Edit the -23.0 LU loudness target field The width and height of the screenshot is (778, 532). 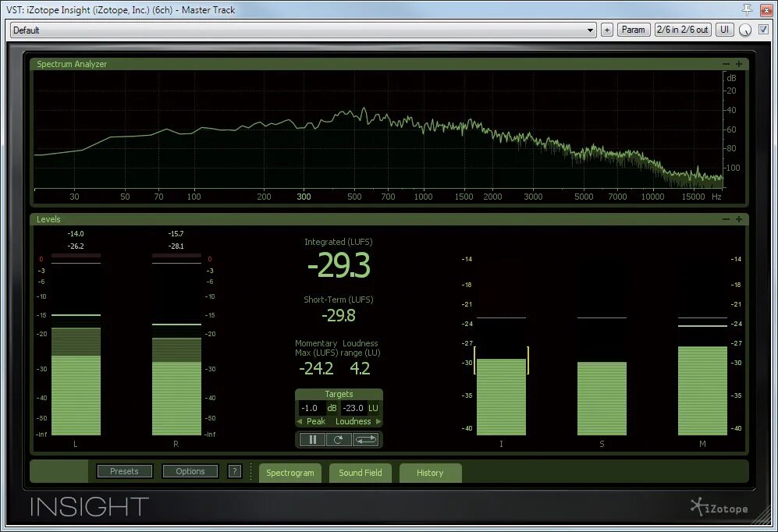tap(353, 408)
